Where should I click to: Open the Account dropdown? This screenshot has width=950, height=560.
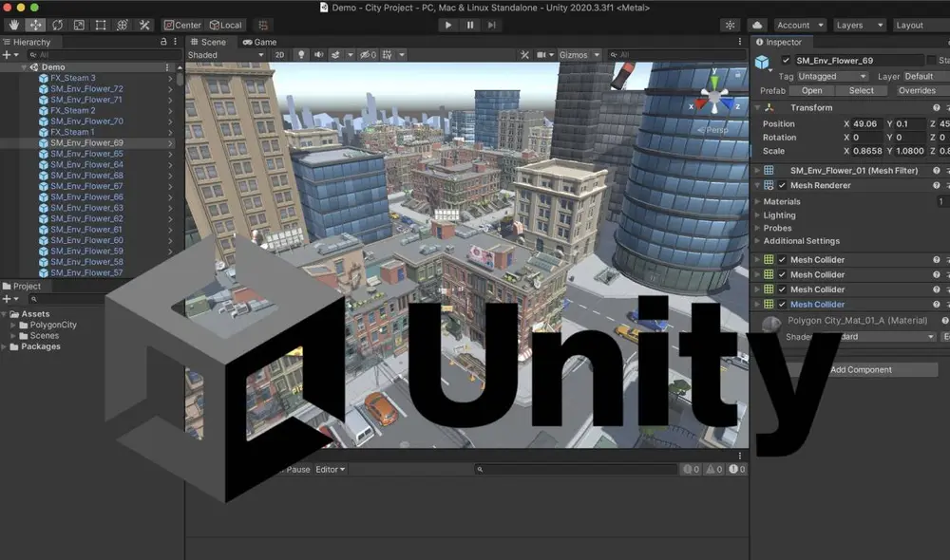pos(800,25)
